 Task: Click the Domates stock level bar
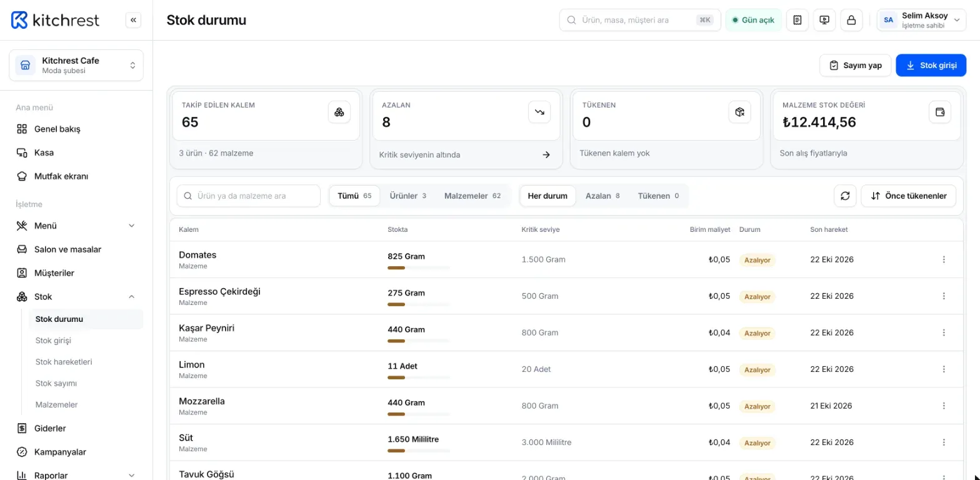419,268
